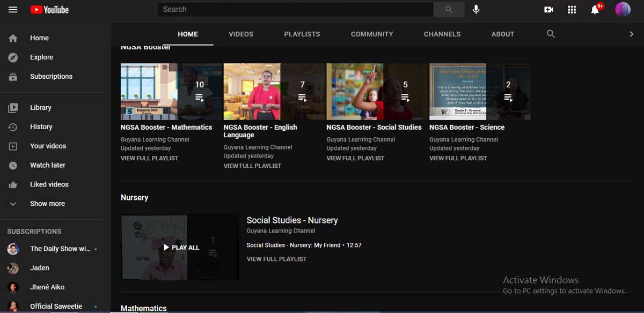Open Jaden channel avatar

pos(13,268)
